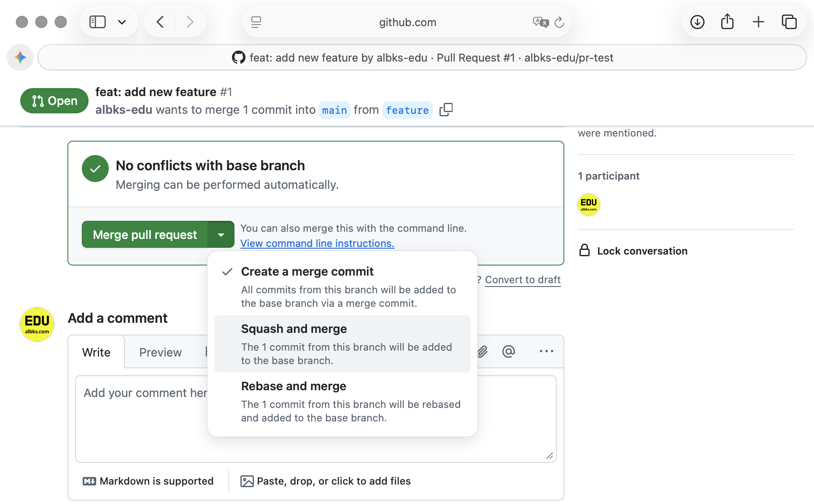Image resolution: width=814 pixels, height=504 pixels.
Task: Click the Safari translate icon
Action: coord(540,22)
